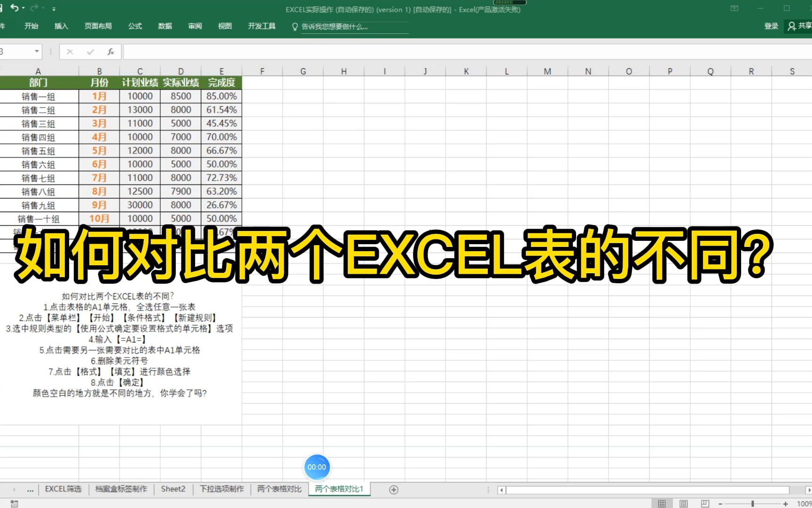Click the 计划业绩 header cell
The image size is (812, 508).
[140, 83]
